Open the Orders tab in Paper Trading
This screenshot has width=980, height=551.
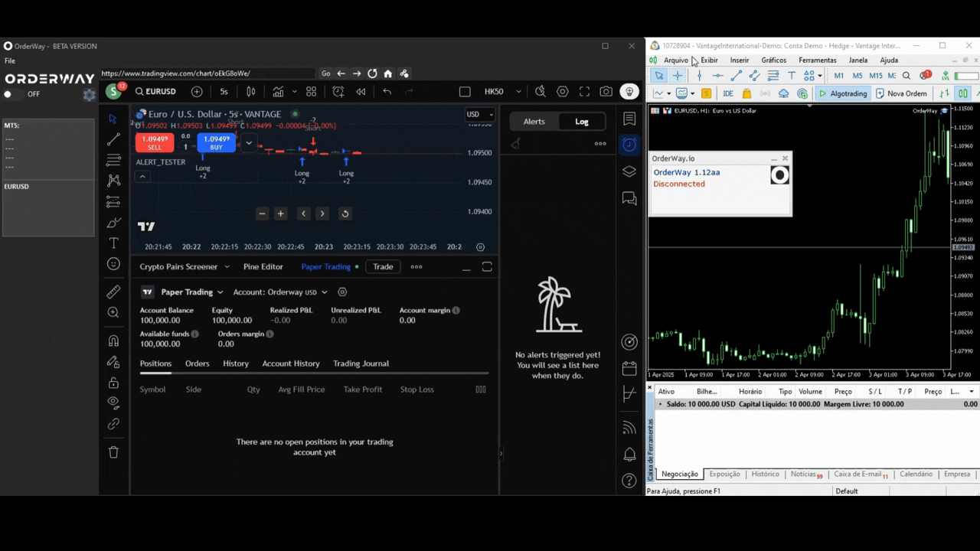(x=197, y=364)
